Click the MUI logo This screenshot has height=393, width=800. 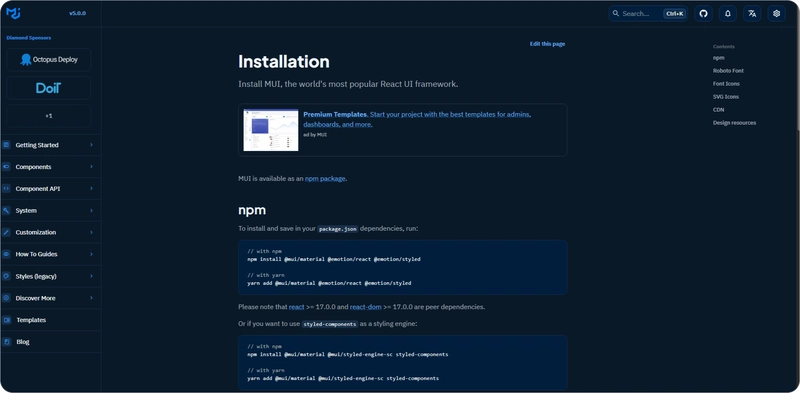point(13,13)
